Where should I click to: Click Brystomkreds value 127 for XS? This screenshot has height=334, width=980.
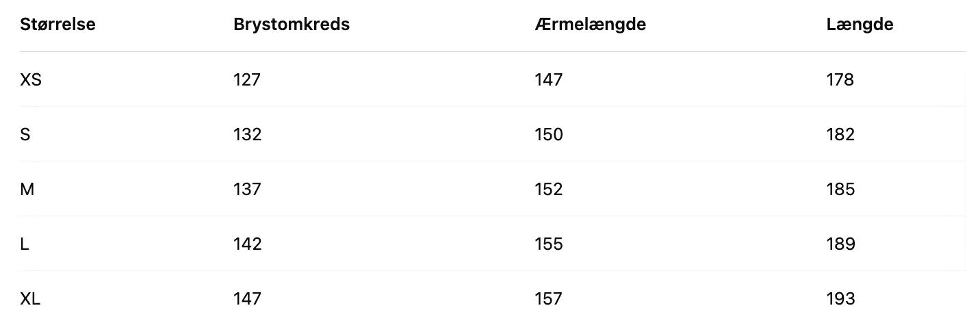247,80
